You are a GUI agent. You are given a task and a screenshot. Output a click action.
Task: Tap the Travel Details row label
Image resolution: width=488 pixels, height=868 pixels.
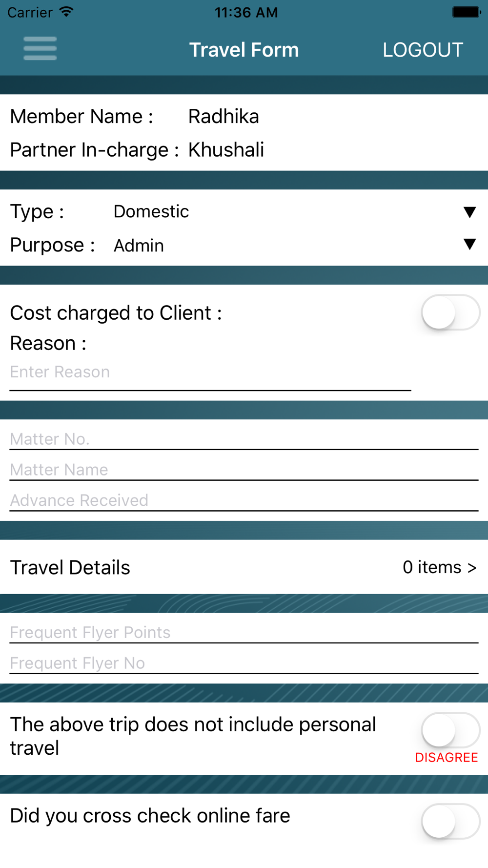[x=70, y=568]
